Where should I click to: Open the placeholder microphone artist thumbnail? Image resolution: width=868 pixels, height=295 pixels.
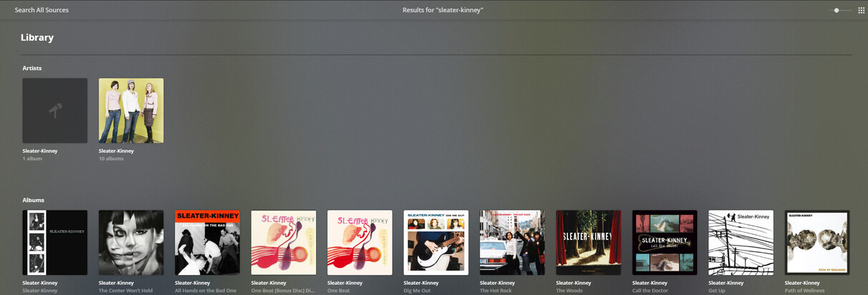click(55, 110)
